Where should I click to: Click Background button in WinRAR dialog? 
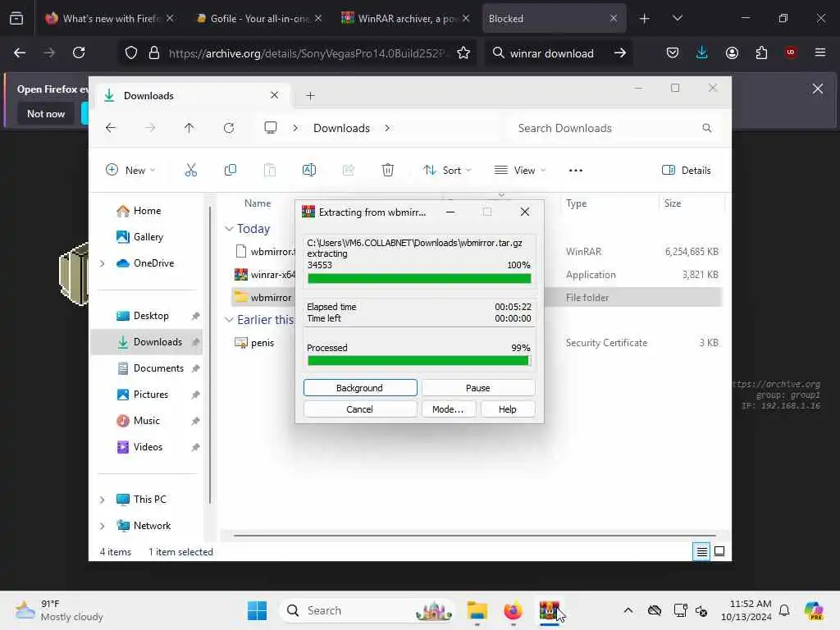click(360, 388)
